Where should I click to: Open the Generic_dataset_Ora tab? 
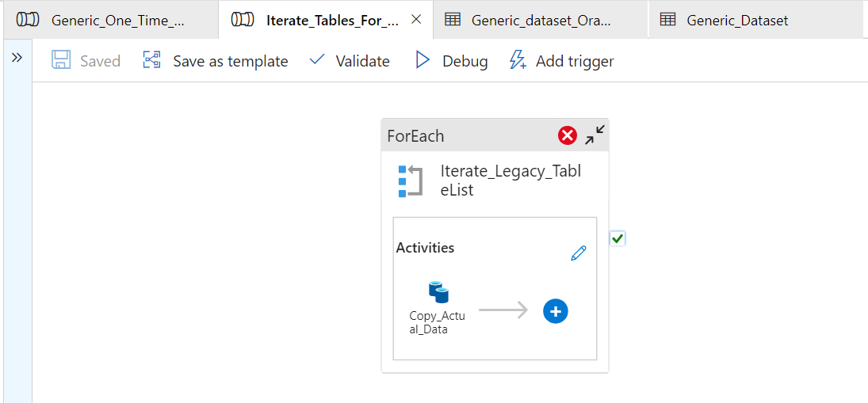coord(541,21)
